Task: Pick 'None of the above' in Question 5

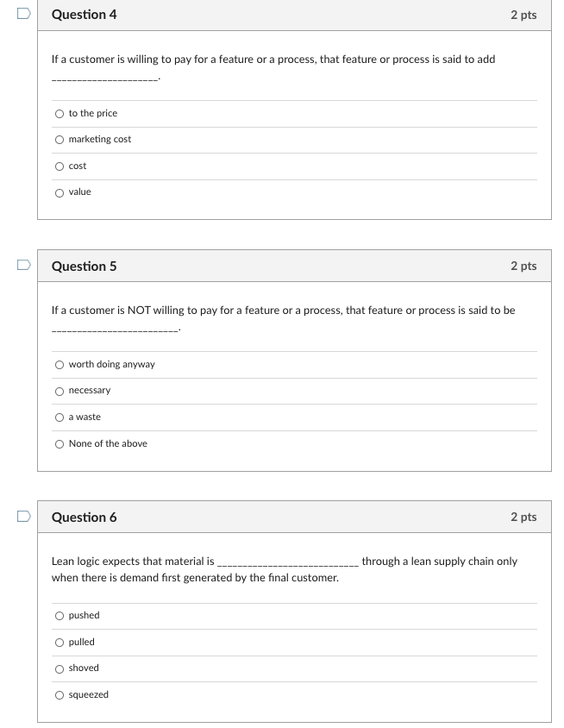Action: pos(60,443)
